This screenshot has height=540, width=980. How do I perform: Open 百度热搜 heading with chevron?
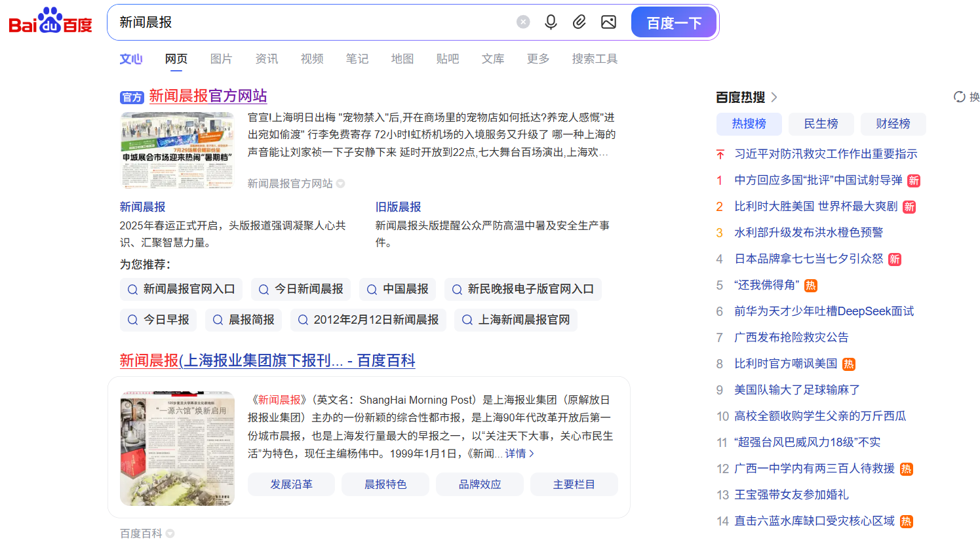coord(747,97)
